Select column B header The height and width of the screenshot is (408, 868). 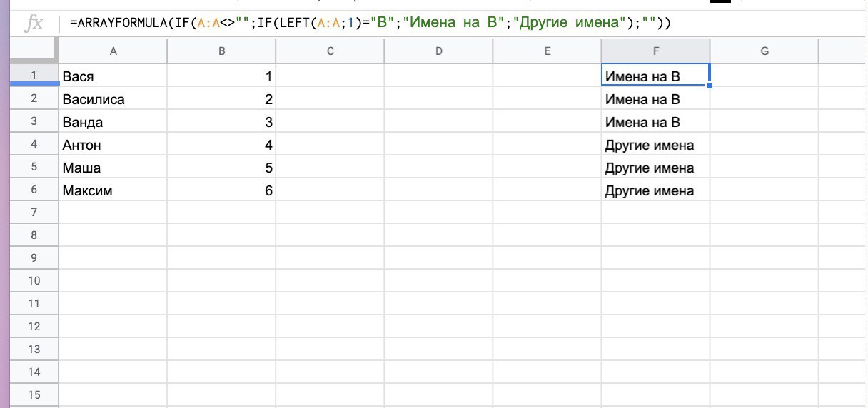coord(221,51)
